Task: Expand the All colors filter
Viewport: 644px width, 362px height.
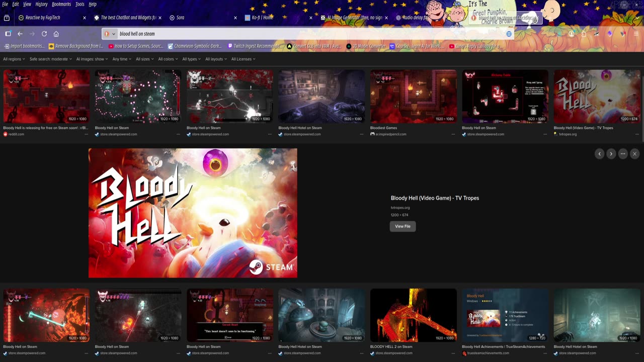Action: (x=168, y=59)
